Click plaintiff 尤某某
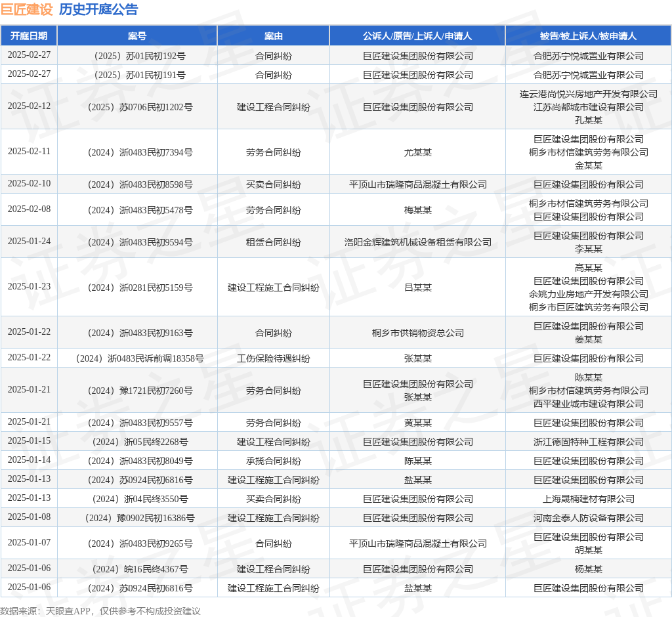Screen dimensions: 672x617 point(418,153)
